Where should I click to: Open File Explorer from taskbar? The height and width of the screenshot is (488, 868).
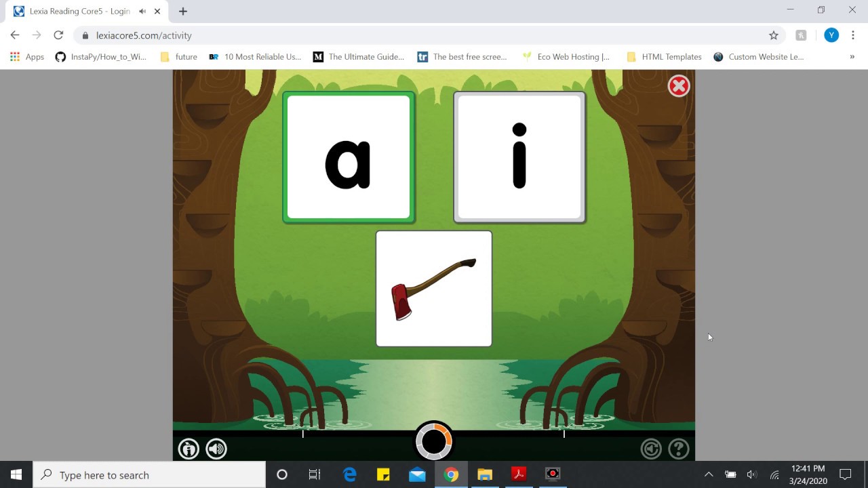(x=485, y=474)
